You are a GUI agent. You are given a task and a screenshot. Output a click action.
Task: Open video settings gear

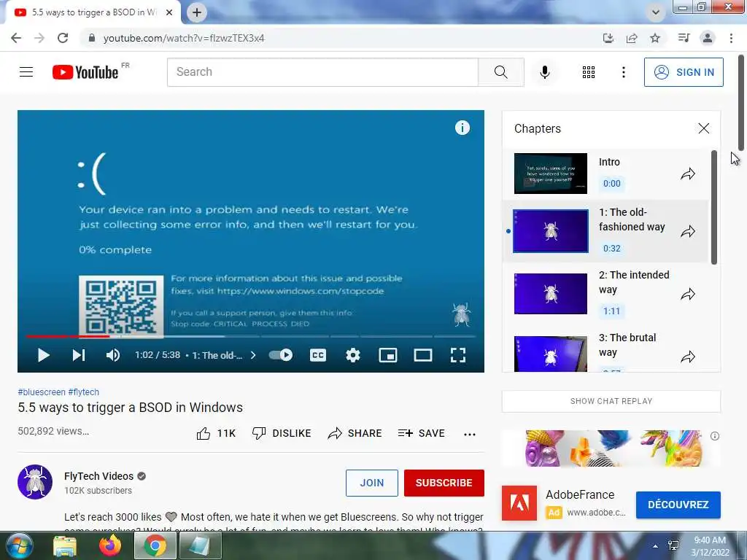coord(353,355)
